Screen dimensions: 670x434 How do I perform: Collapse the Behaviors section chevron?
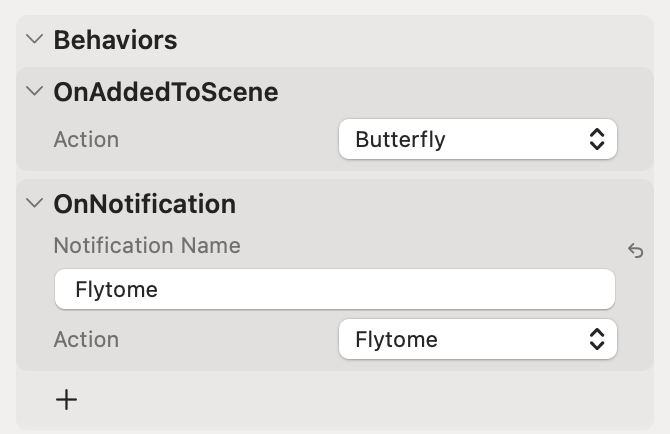tap(35, 39)
